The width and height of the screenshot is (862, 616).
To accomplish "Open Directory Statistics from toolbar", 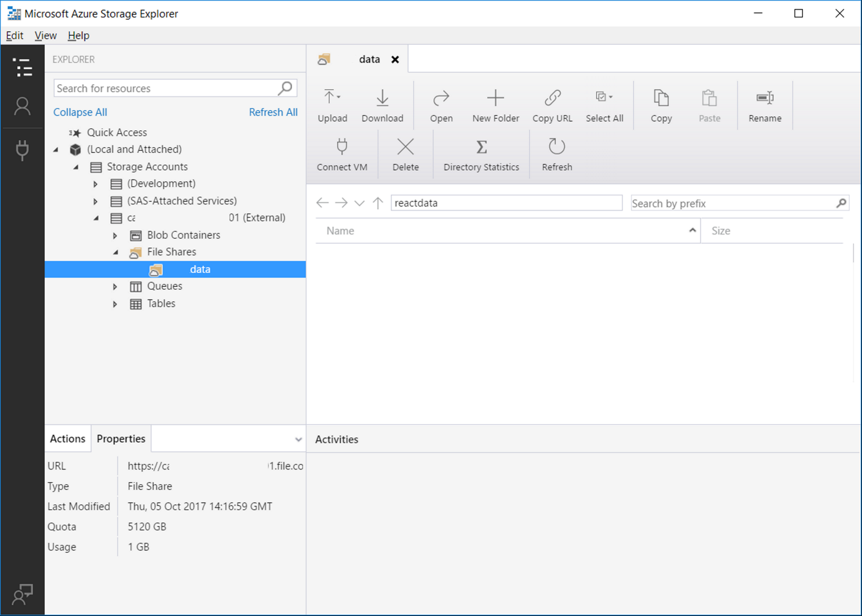I will 481,154.
